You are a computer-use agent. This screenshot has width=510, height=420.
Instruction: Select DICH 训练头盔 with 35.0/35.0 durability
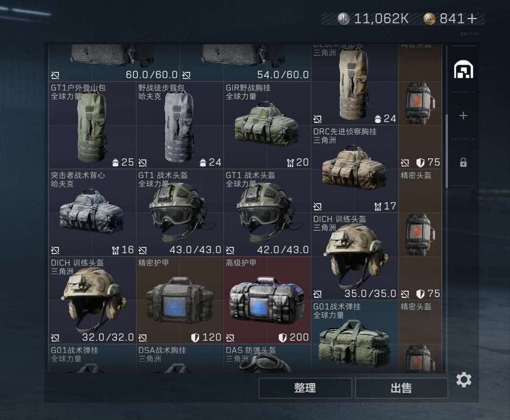pyautogui.click(x=355, y=257)
